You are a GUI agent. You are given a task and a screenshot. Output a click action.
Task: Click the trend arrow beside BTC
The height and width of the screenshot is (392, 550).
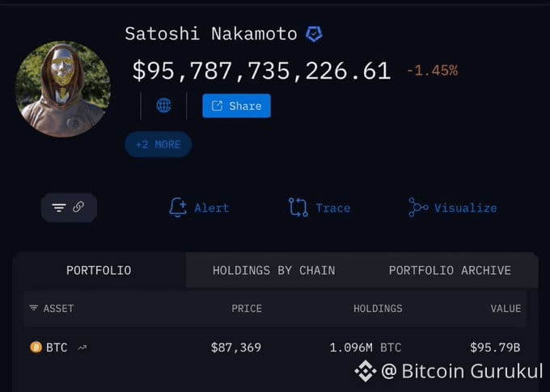[x=82, y=348]
